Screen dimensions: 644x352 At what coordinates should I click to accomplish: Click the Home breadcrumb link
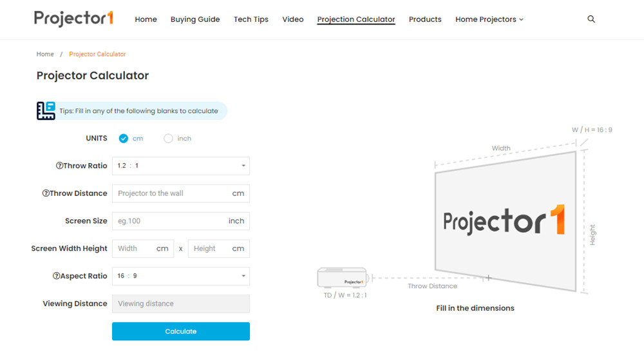[x=45, y=54]
